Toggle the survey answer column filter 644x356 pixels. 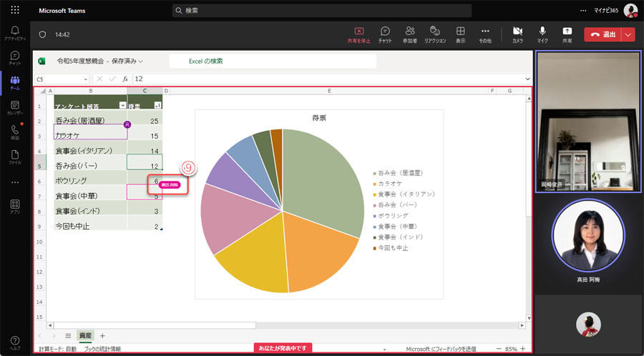[122, 105]
